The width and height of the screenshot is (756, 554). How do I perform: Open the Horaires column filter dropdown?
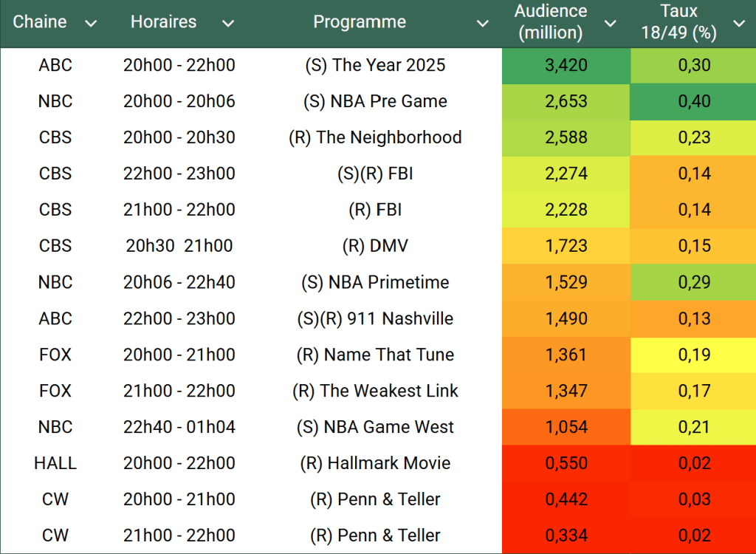(x=228, y=24)
